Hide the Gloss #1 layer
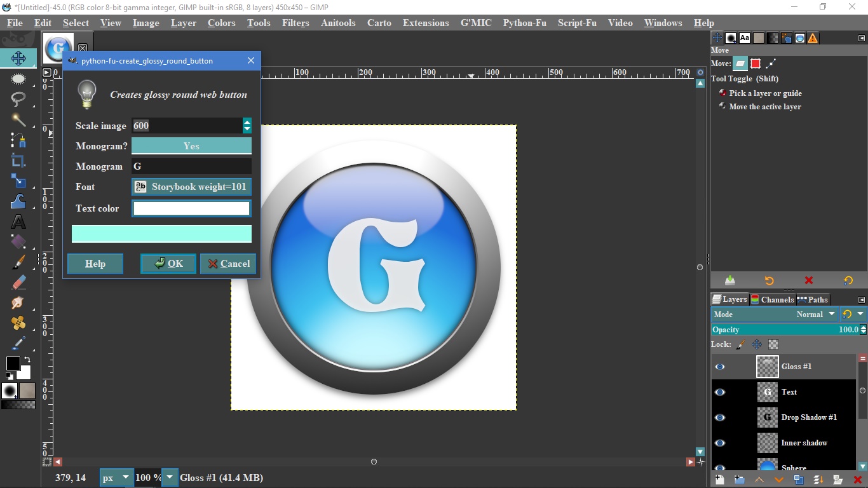Screen dimensions: 868x488 click(720, 367)
